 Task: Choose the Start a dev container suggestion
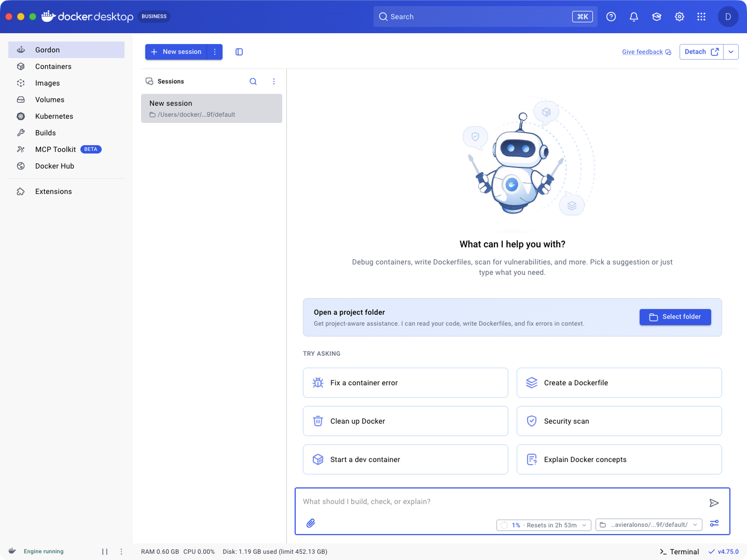click(406, 459)
